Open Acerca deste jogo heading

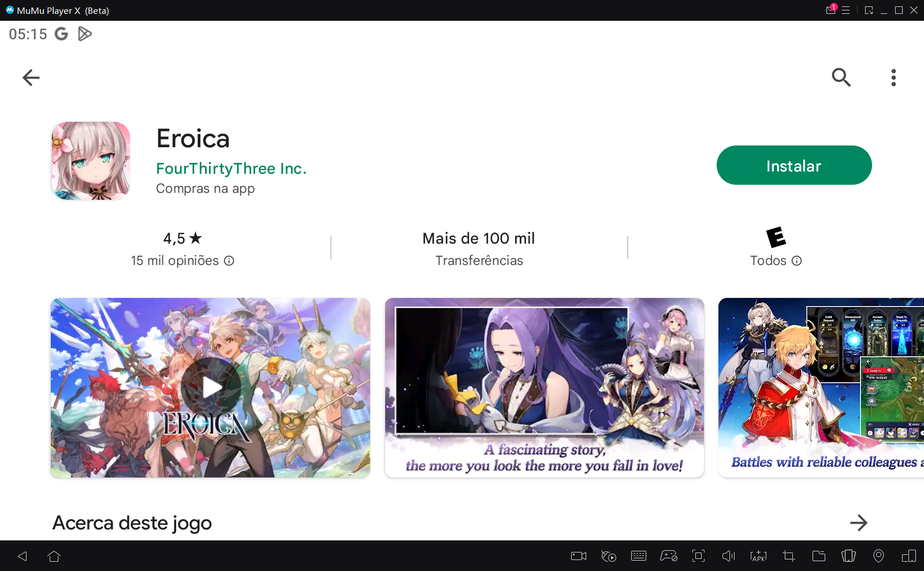point(132,523)
